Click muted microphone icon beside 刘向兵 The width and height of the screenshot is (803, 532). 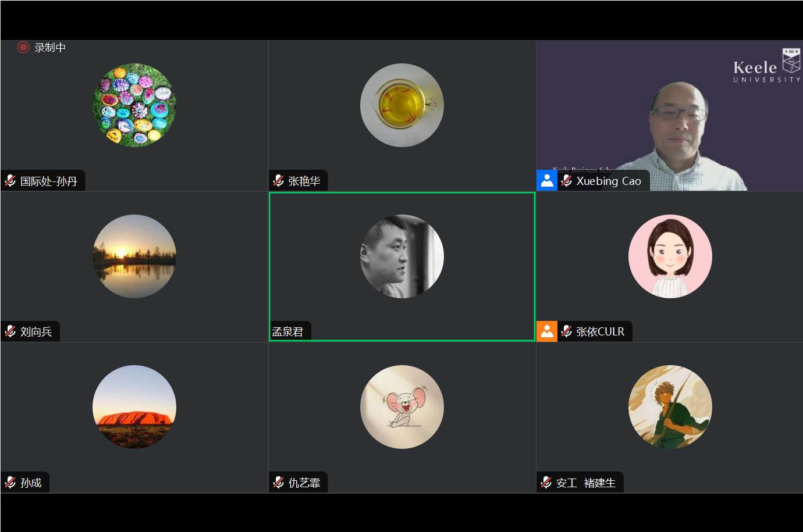point(10,331)
